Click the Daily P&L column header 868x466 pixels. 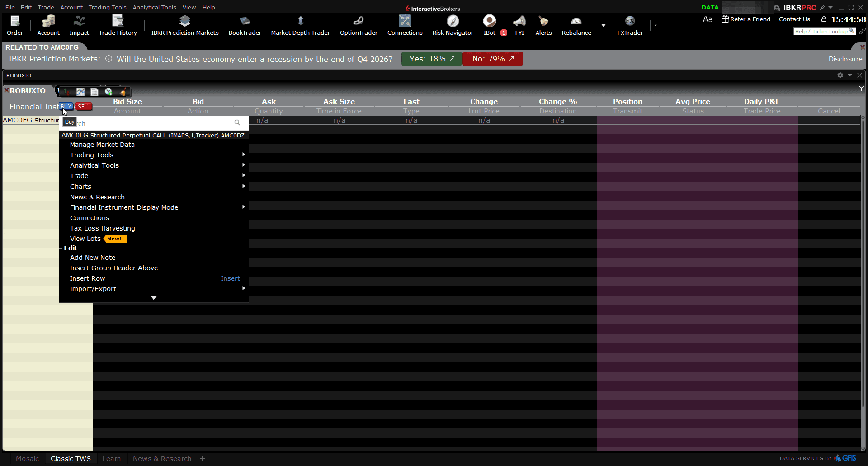click(x=762, y=101)
